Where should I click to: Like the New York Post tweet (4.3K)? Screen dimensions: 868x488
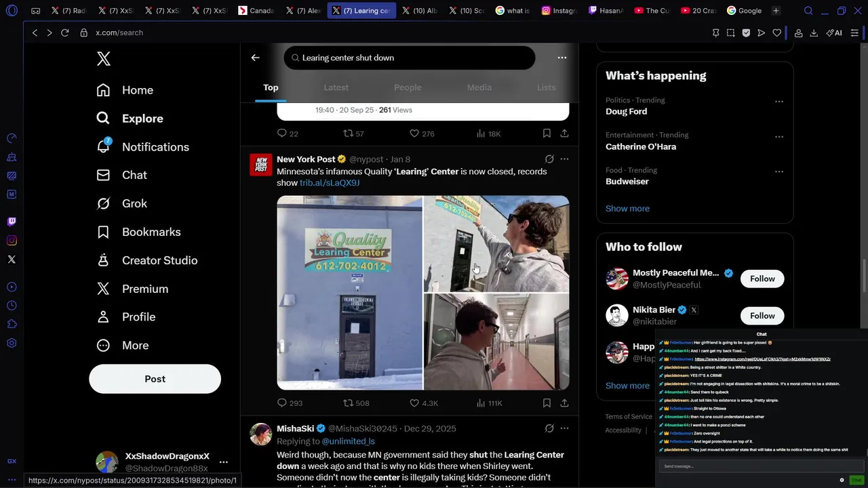[424, 403]
